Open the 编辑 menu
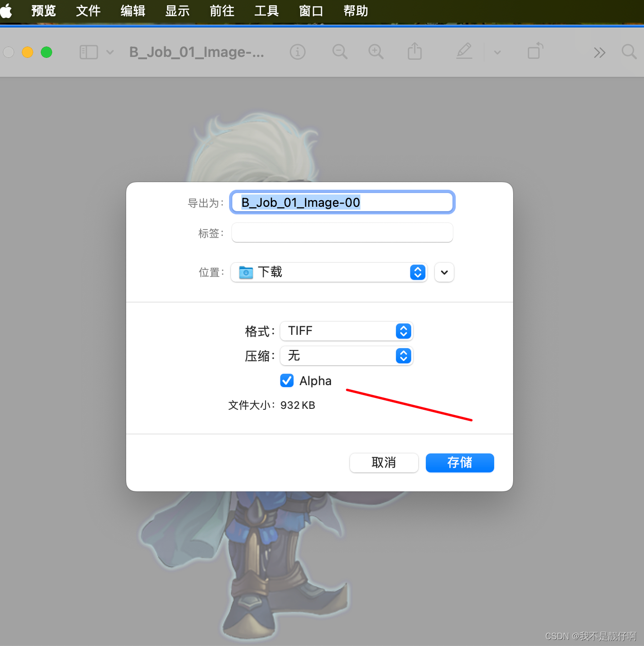The width and height of the screenshot is (644, 646). (x=133, y=10)
